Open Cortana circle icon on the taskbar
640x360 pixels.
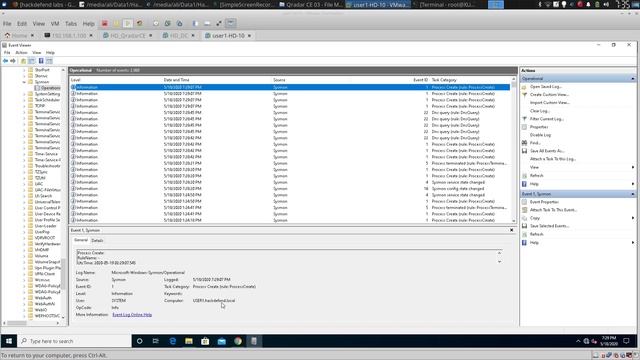click(140, 341)
